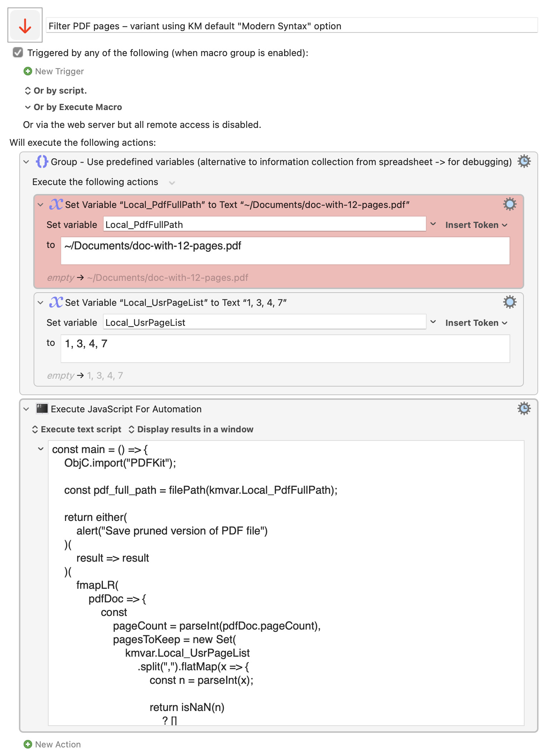
Task: Click the 'kmvar.Local_UsrPageList' code line
Action: point(187,653)
